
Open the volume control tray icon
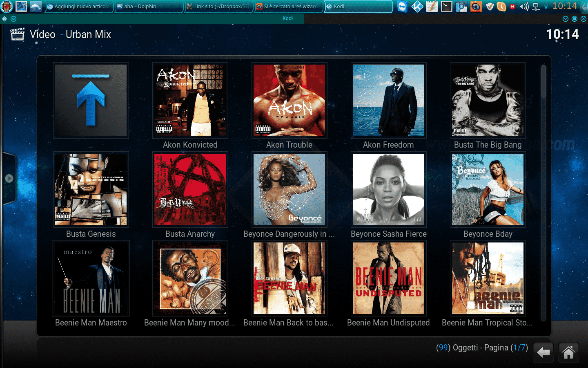point(524,7)
